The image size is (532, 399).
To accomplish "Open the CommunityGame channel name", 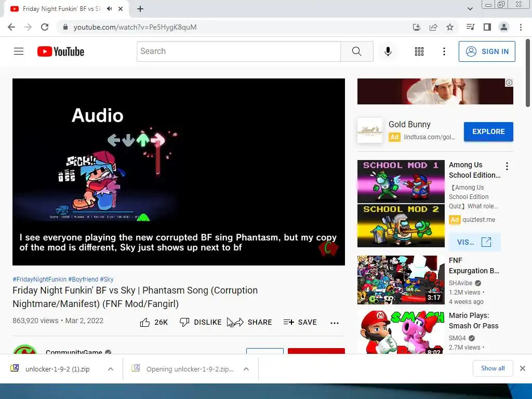I will [74, 351].
